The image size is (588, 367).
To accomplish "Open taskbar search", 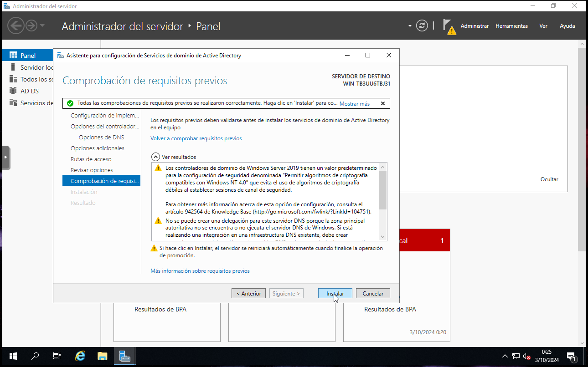I will 35,356.
